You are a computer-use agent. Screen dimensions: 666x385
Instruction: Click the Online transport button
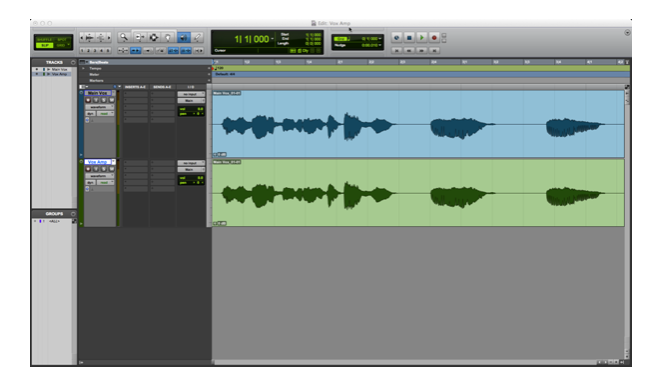[x=396, y=37]
